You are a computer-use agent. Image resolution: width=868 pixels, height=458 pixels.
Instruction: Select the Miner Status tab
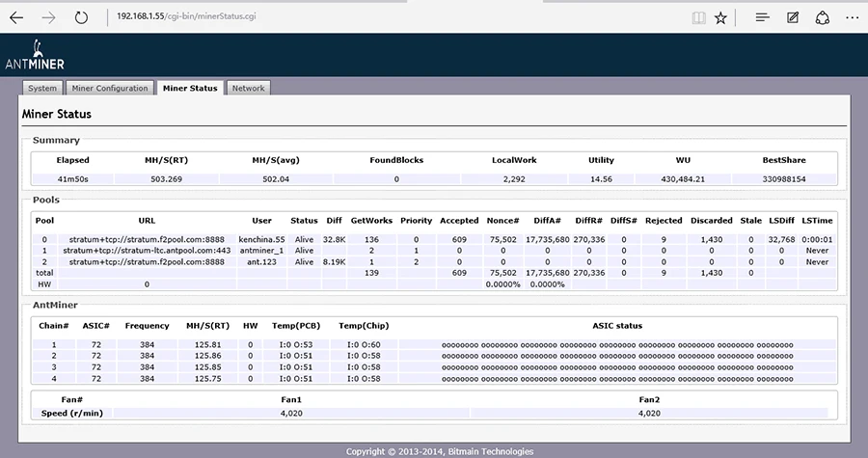pos(190,88)
